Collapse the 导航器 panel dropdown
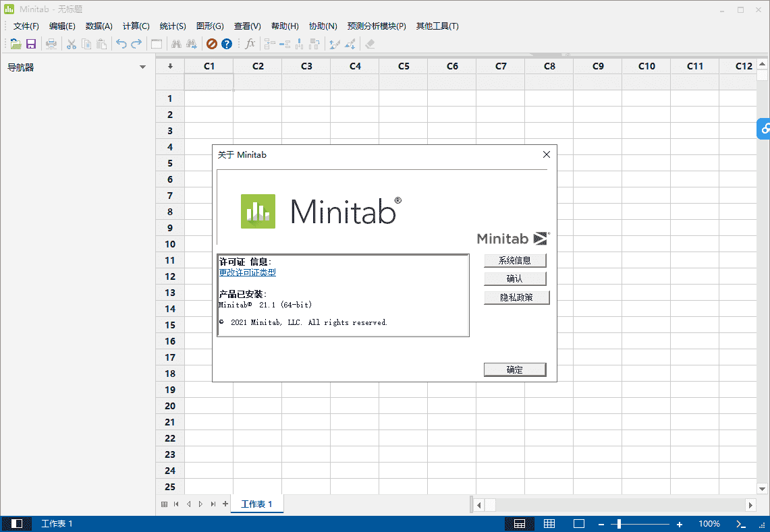This screenshot has width=770, height=532. point(142,67)
